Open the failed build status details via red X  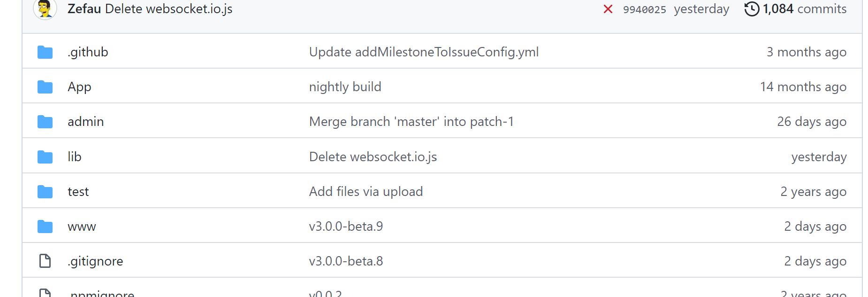pos(608,8)
